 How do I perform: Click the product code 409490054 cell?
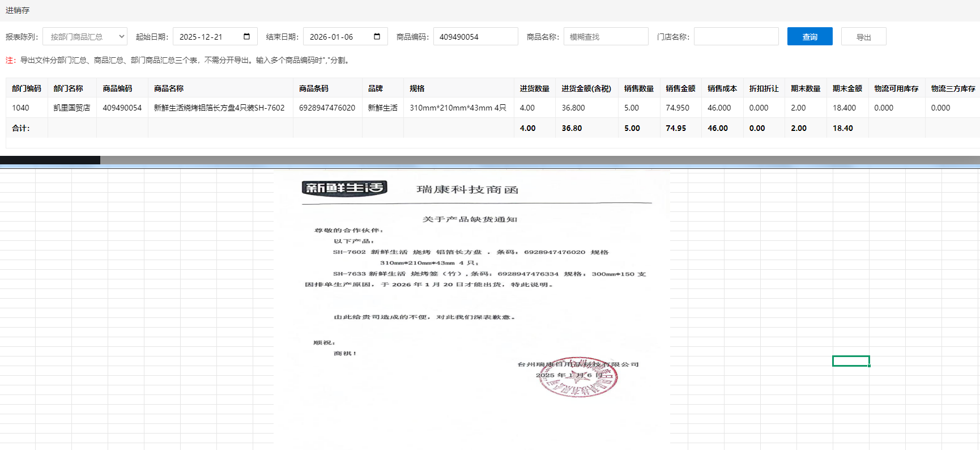122,108
